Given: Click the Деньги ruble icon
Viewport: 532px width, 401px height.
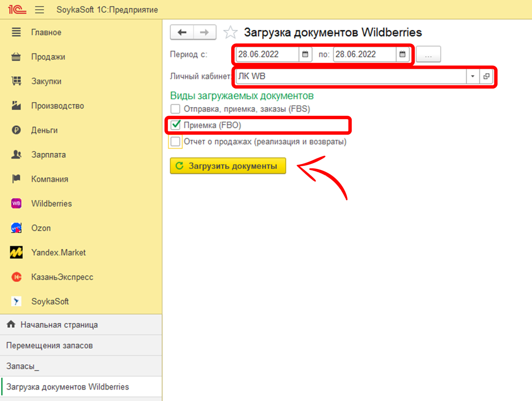Looking at the screenshot, I should coord(16,130).
